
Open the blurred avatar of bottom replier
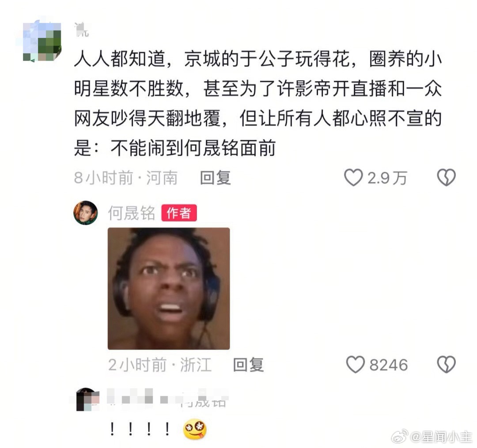click(x=87, y=399)
